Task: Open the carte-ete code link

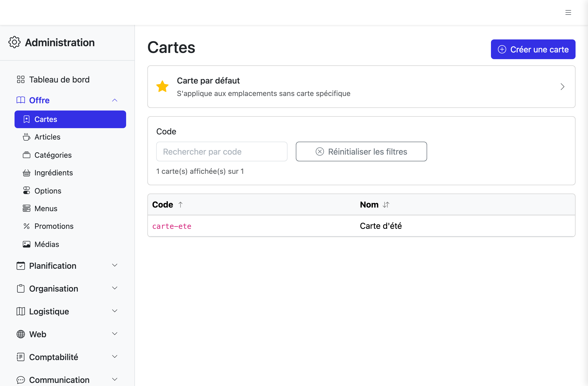Action: coord(172,226)
